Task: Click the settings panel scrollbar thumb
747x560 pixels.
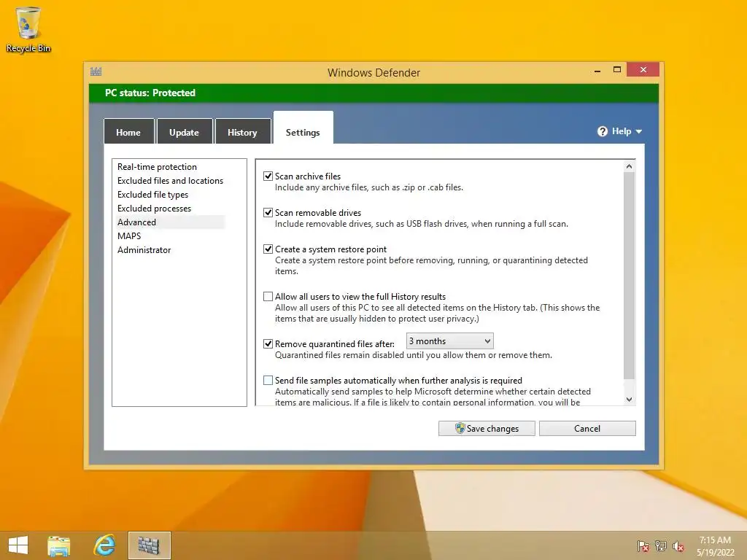Action: point(629,276)
